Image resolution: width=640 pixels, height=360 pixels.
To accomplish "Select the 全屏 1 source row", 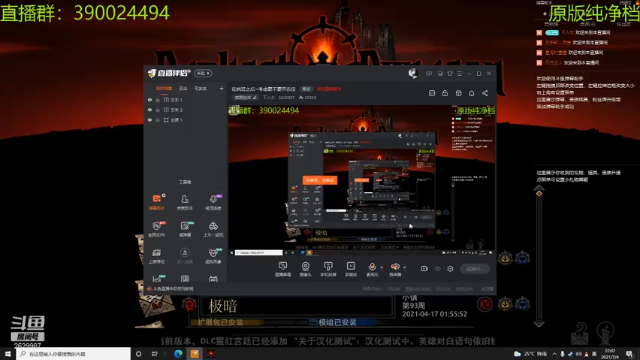I will tap(186, 120).
